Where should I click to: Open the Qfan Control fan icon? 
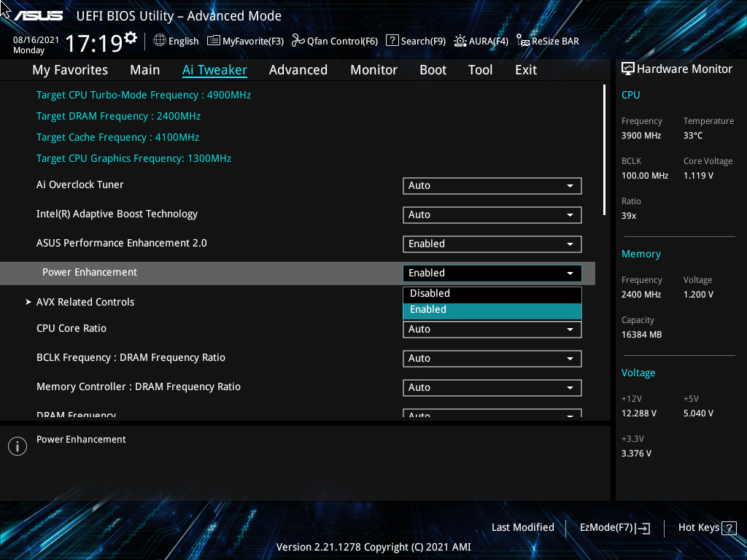coord(298,41)
